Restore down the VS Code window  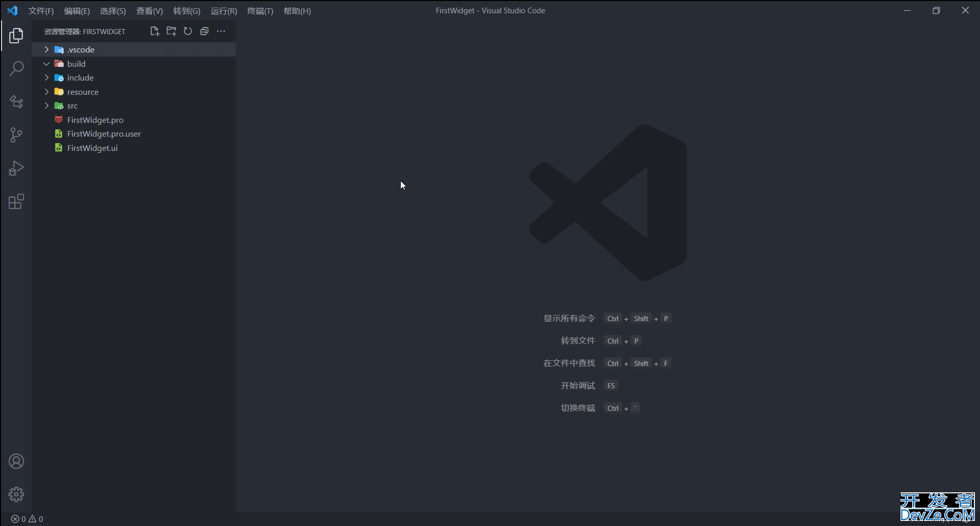click(936, 11)
